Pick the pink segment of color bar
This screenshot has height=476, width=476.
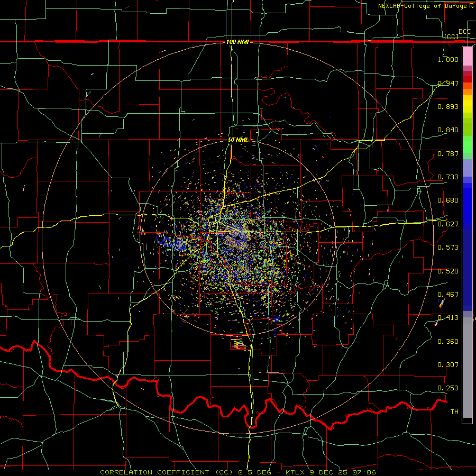[467, 56]
